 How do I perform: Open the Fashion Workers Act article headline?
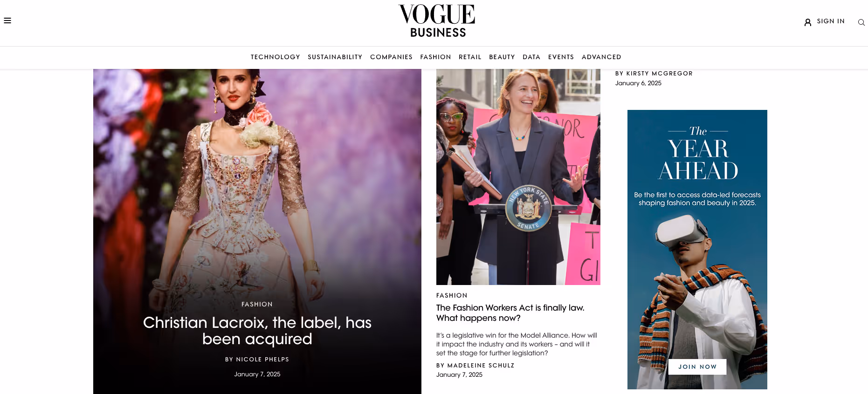coord(510,313)
